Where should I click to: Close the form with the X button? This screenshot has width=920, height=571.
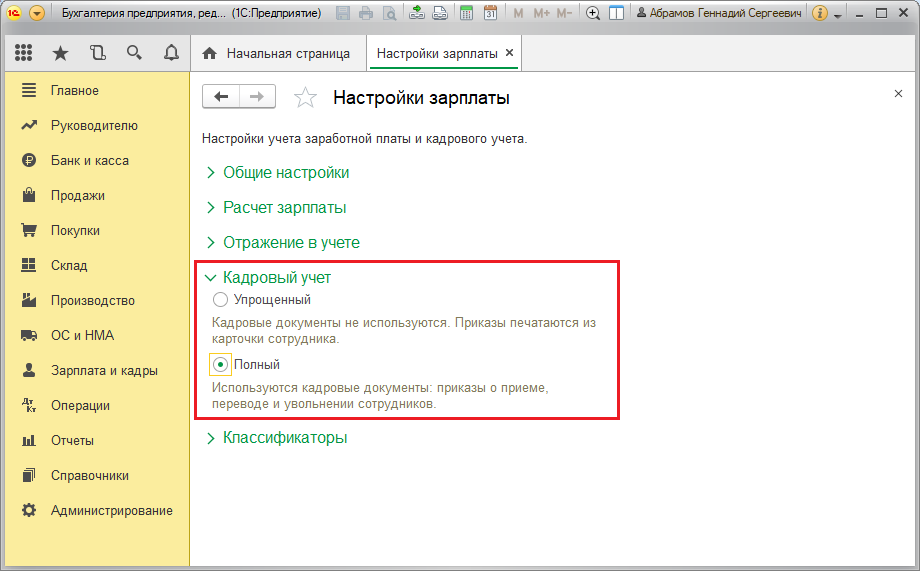click(898, 93)
